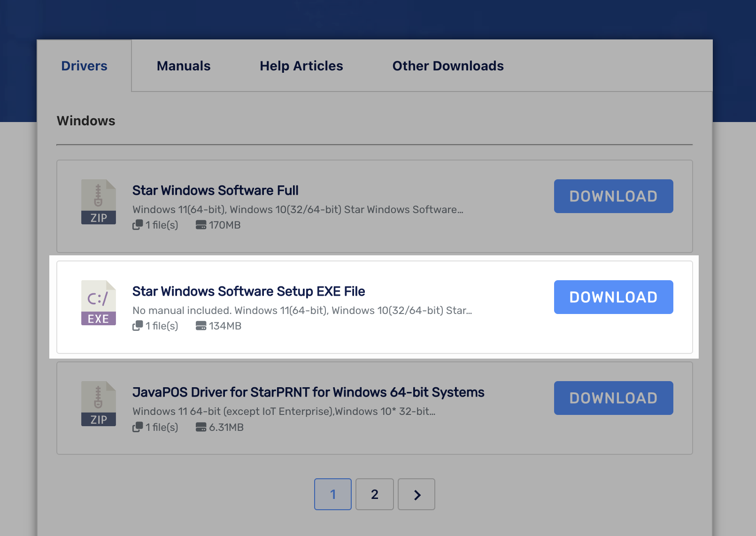Click the storage size icon next to 6.31MB
The width and height of the screenshot is (756, 536).
[x=201, y=427]
